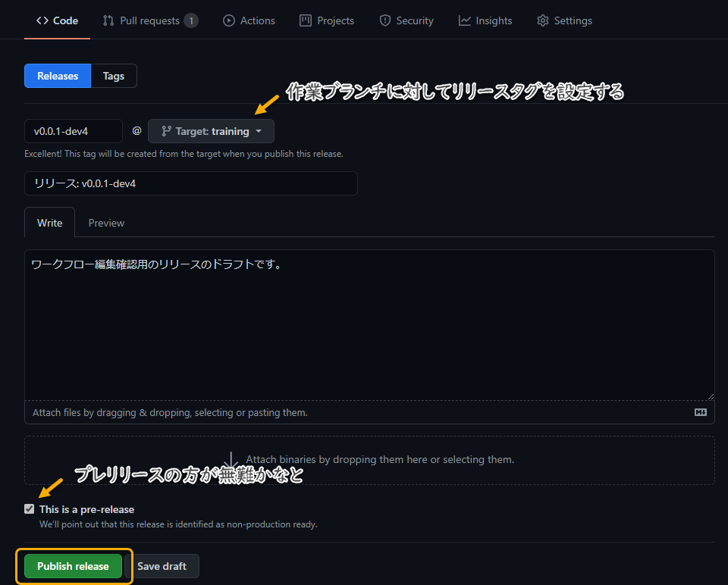Click the Save draft button
Viewport: 728px width, 585px height.
click(162, 566)
